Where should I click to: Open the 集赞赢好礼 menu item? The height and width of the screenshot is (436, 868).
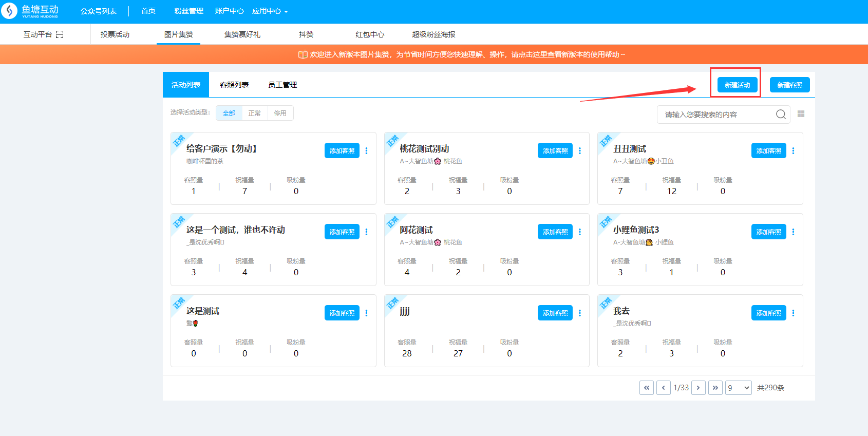point(242,34)
